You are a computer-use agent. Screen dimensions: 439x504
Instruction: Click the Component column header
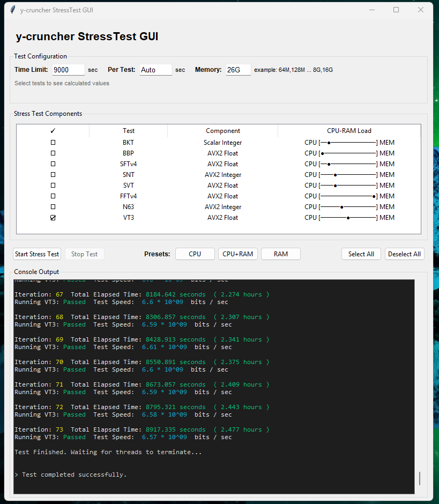point(222,130)
